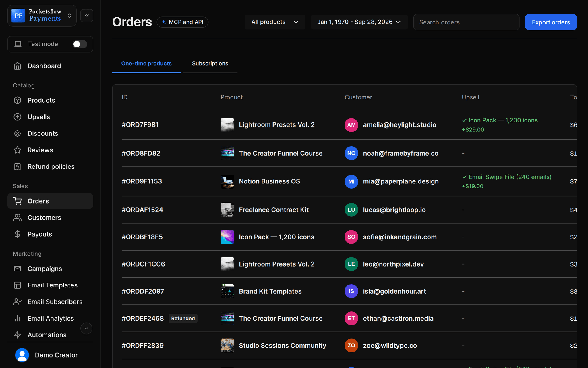Click the Email Subscribers user-check icon
This screenshot has height=368, width=588.
pos(18,302)
